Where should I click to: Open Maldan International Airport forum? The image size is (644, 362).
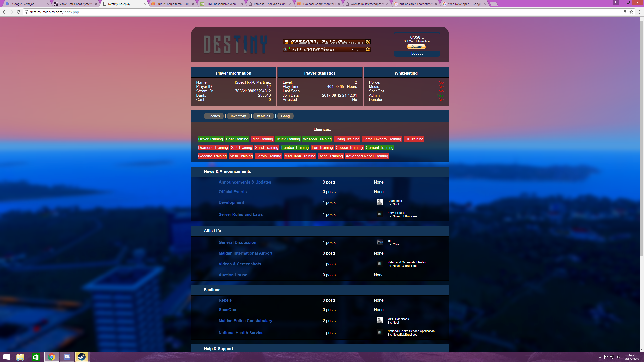(245, 253)
